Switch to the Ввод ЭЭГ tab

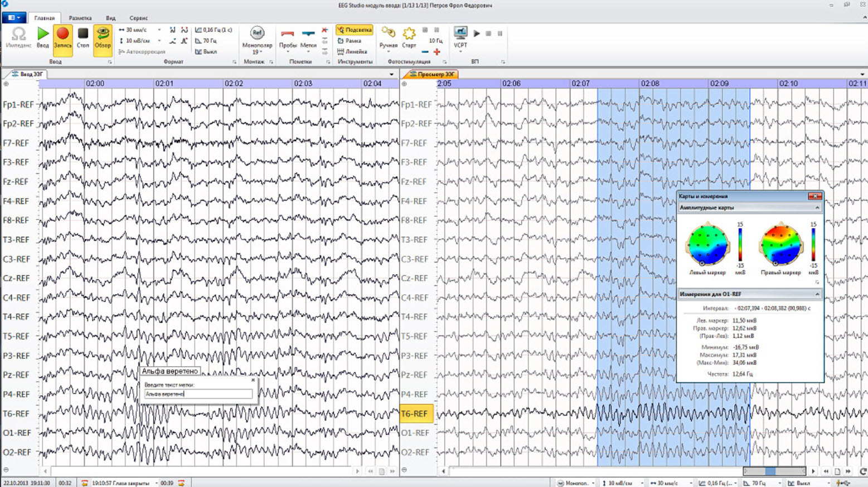point(26,74)
